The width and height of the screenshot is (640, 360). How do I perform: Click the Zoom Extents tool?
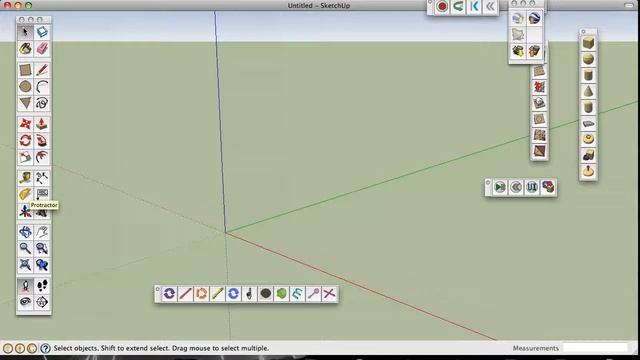click(x=25, y=265)
